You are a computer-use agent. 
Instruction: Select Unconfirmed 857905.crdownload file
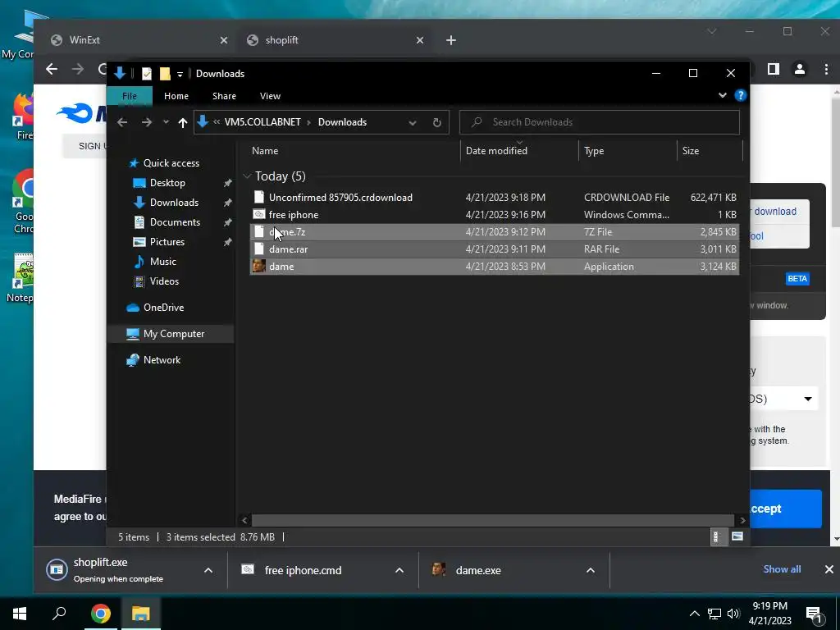pyautogui.click(x=495, y=197)
